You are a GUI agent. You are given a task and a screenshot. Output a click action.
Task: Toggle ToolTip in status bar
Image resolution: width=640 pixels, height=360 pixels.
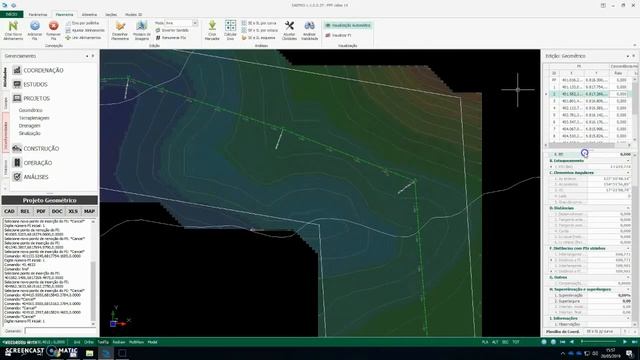click(x=103, y=342)
